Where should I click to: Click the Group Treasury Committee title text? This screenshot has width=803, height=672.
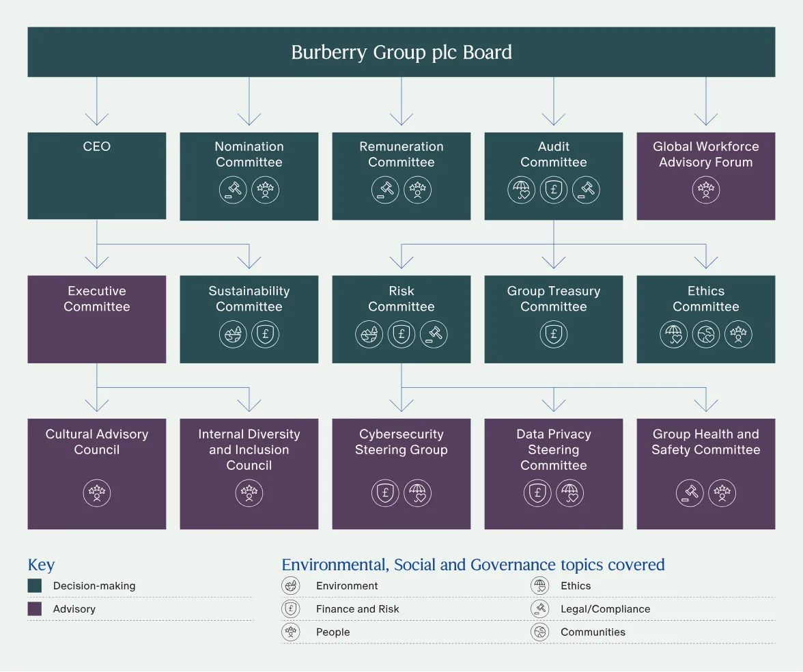[x=554, y=298]
